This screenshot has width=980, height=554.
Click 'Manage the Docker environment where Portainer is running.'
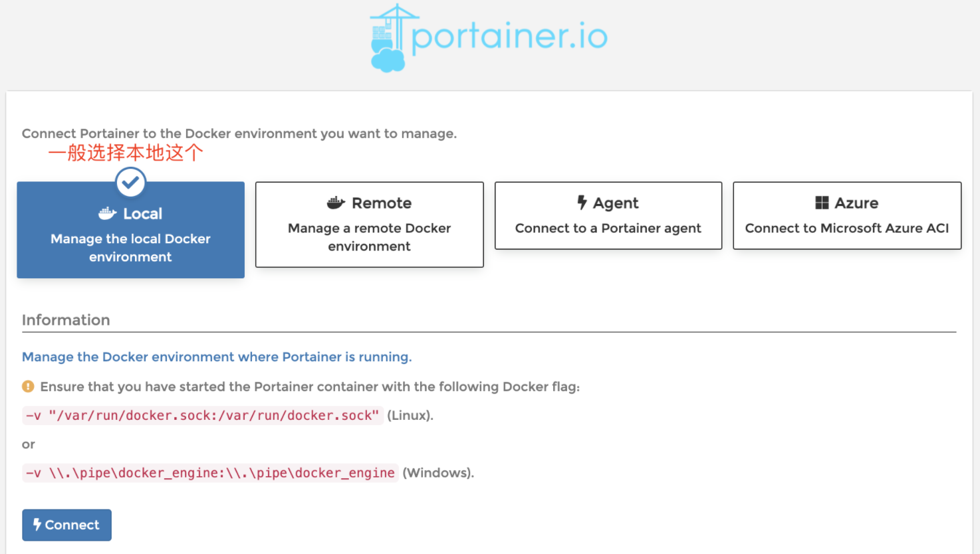click(x=217, y=357)
